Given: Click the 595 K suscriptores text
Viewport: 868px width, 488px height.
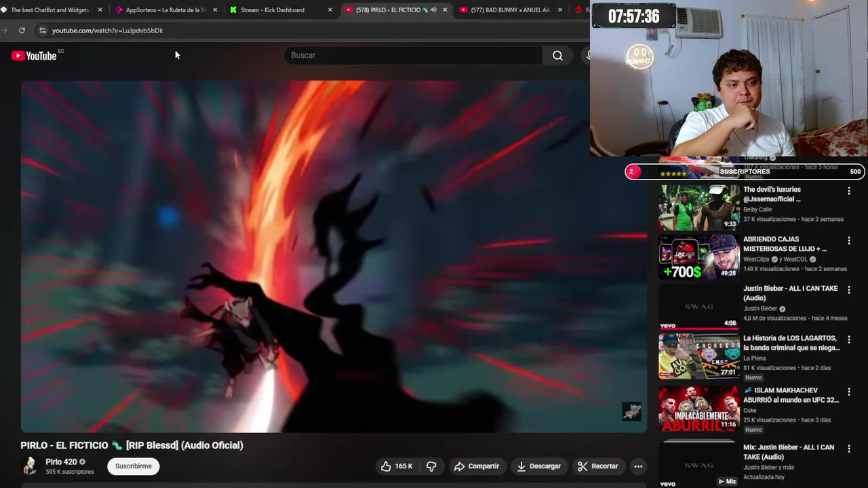Looking at the screenshot, I should pyautogui.click(x=70, y=472).
